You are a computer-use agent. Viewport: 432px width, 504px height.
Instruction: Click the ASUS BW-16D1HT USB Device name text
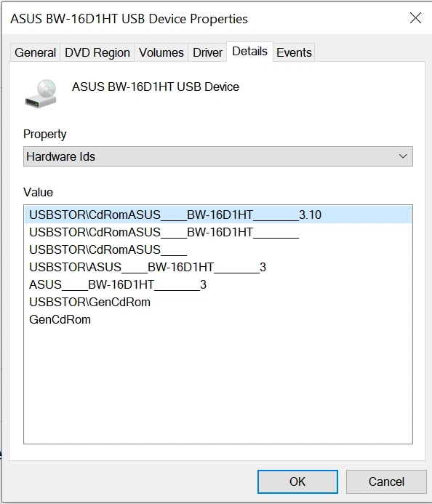click(156, 87)
